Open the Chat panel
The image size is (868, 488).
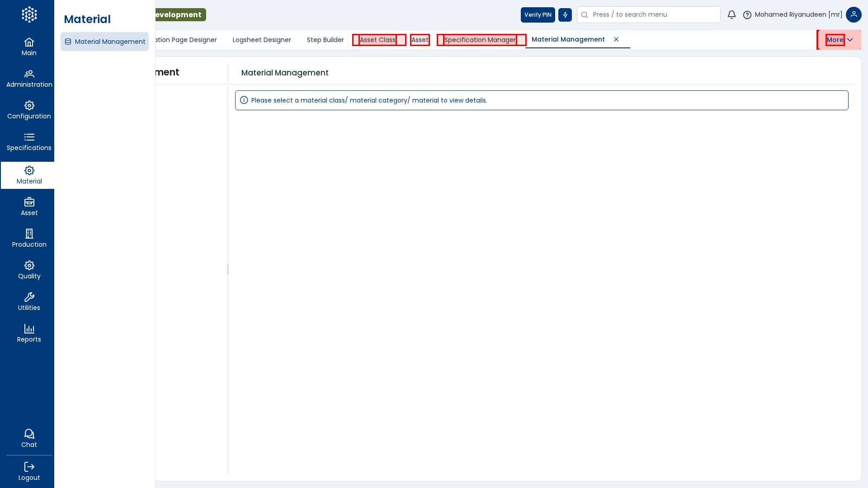click(29, 438)
